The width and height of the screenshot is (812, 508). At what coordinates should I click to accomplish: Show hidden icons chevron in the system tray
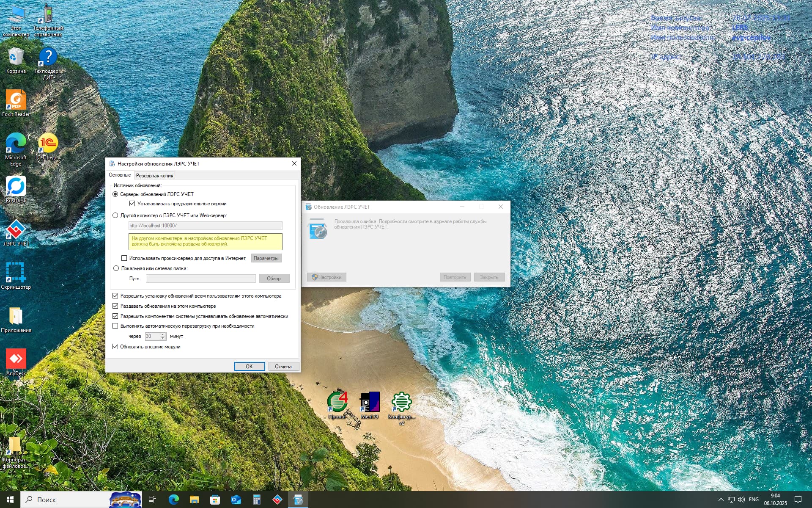click(x=721, y=500)
